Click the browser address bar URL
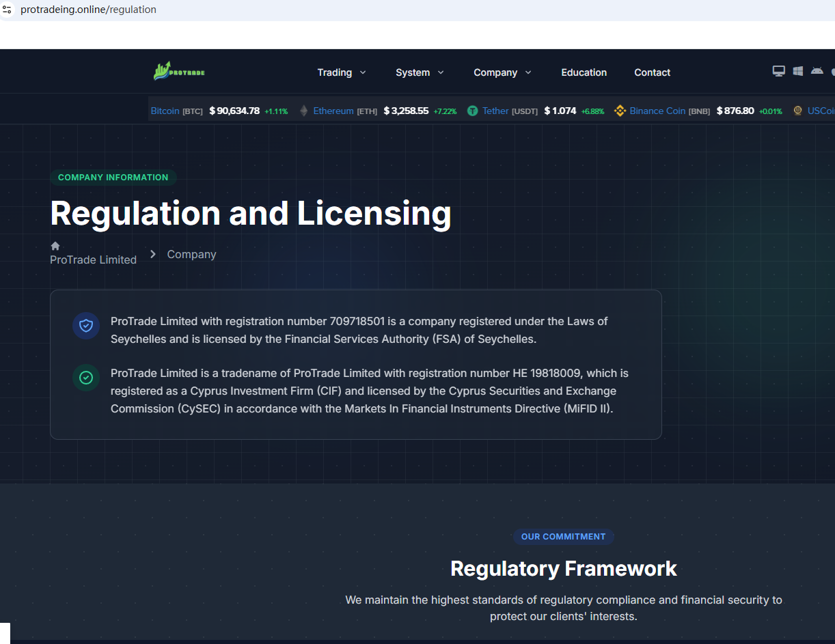 pos(88,10)
